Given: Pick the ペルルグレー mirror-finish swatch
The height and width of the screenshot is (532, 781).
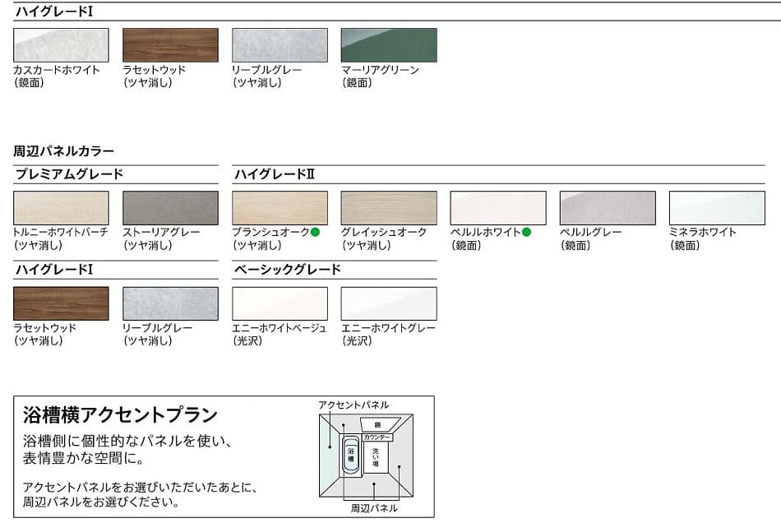Looking at the screenshot, I should coord(608,208).
